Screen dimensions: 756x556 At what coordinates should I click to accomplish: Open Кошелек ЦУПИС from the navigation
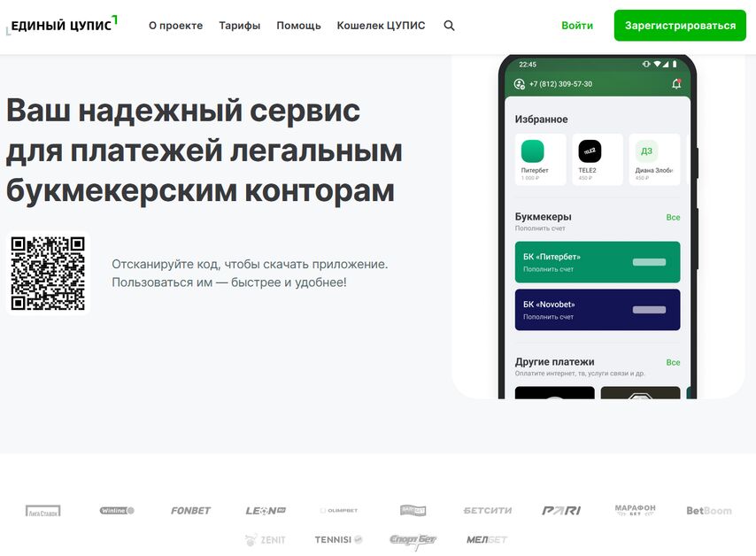[x=381, y=26]
